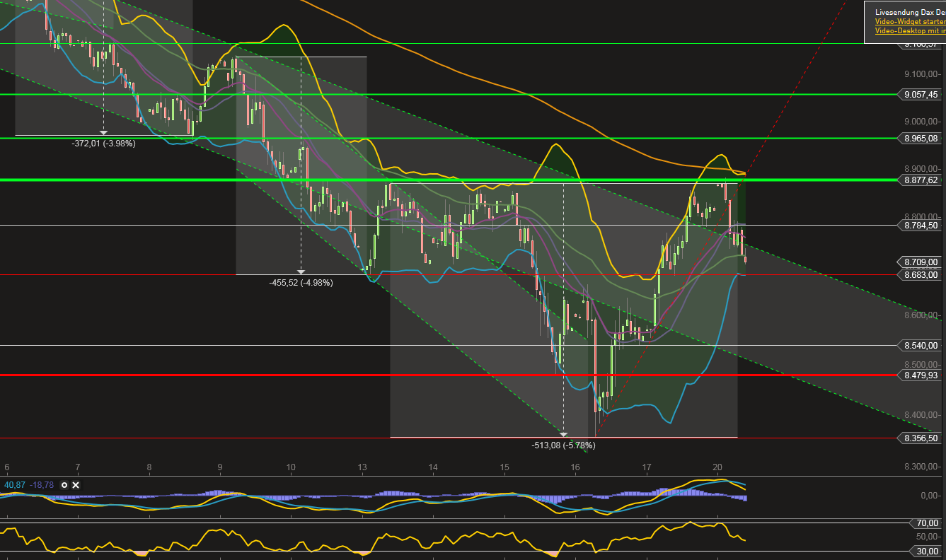Open the Video-Widget starten link
The width and height of the screenshot is (946, 560).
pyautogui.click(x=910, y=21)
